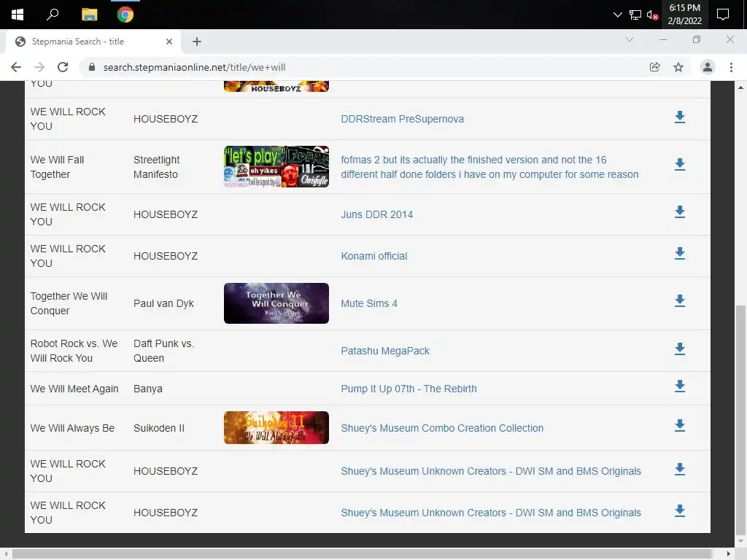Screen dimensions: 747x560
Task: Open Shuey's Museum Combo Creation Collection link
Action: 441,429
